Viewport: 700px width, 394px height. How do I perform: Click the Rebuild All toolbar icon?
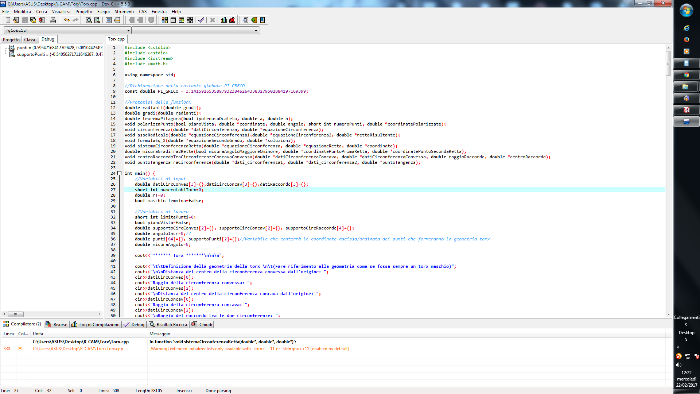(x=190, y=20)
